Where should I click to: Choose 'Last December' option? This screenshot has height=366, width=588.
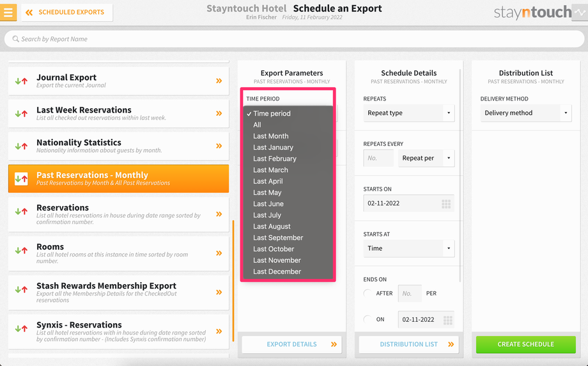coord(288,271)
